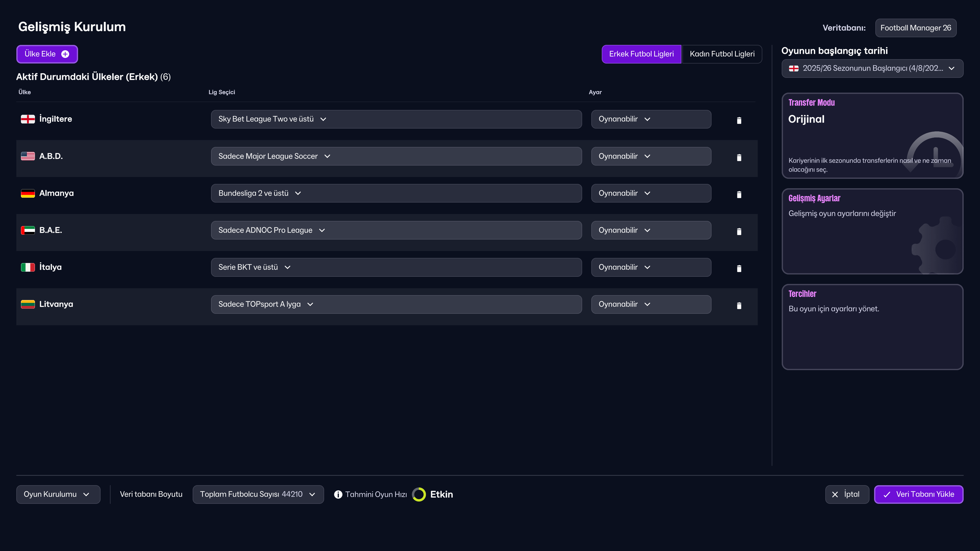This screenshot has width=980, height=551.
Task: Delete the İngiltere row with trash icon
Action: coord(739,120)
